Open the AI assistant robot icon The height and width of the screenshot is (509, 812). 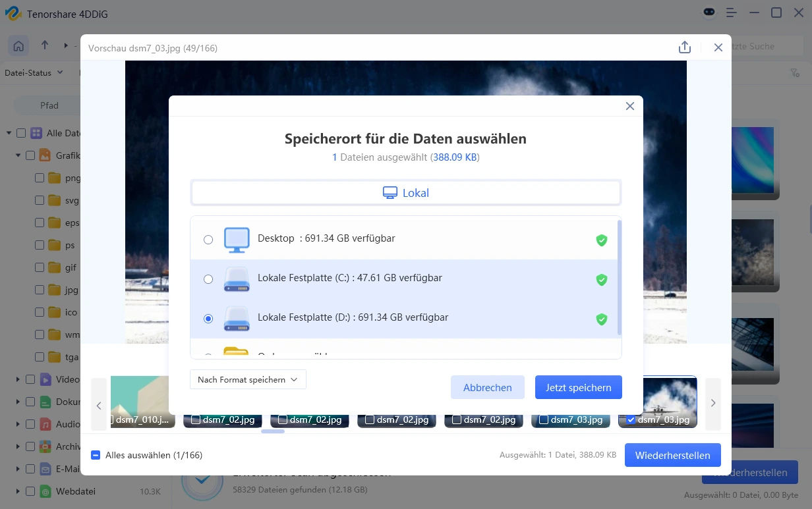(x=709, y=13)
